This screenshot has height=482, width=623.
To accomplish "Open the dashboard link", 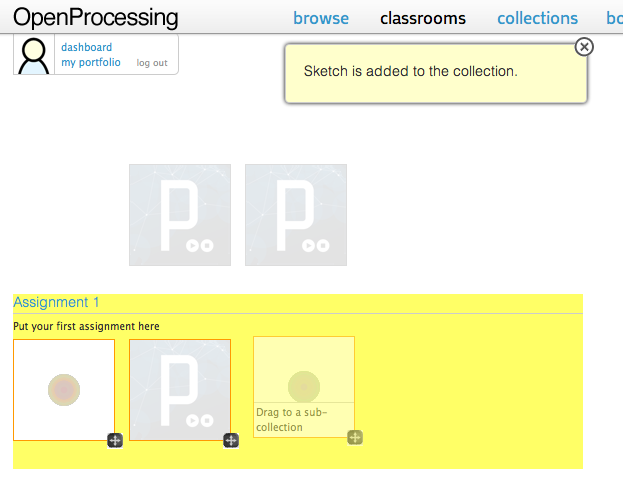I will coord(87,47).
